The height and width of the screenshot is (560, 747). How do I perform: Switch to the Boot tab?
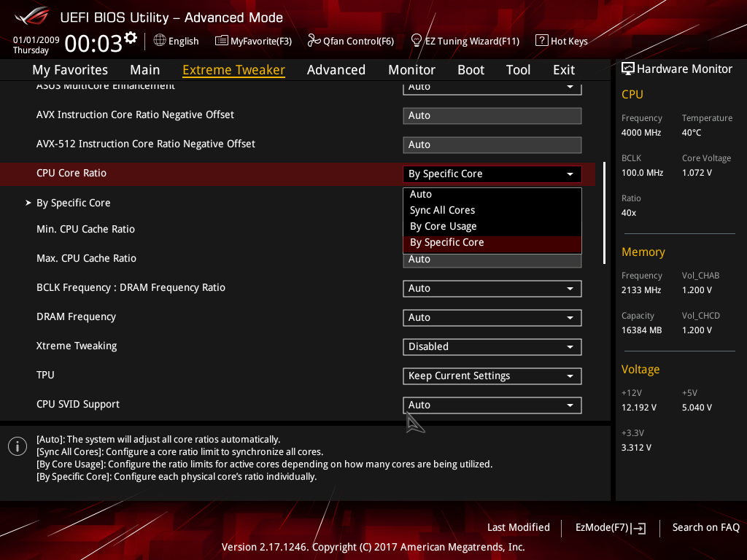[471, 70]
